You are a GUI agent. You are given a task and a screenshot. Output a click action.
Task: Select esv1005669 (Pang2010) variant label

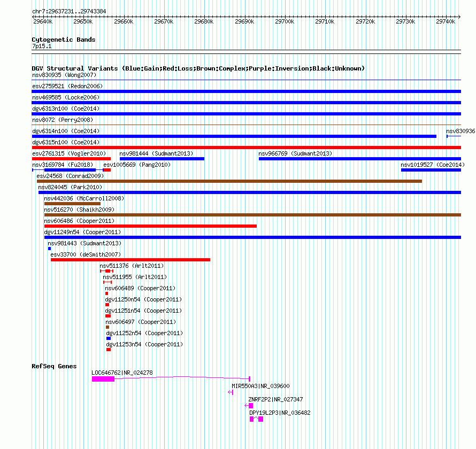[137, 165]
